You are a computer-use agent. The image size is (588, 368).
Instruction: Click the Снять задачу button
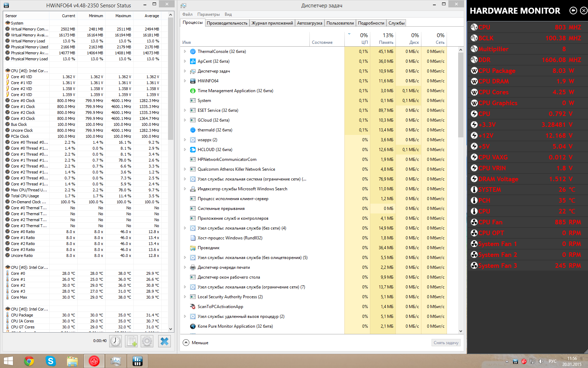pyautogui.click(x=446, y=343)
